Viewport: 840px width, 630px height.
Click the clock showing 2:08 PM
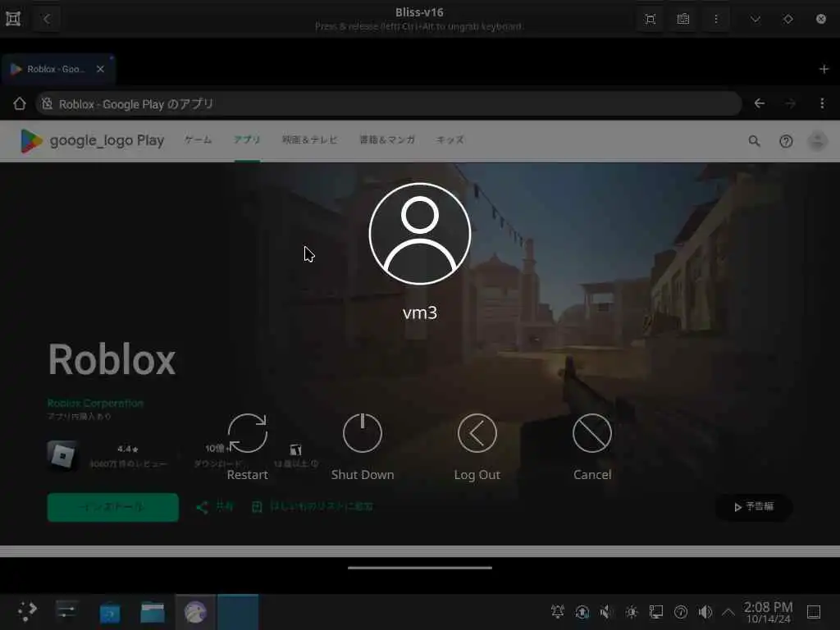(768, 612)
